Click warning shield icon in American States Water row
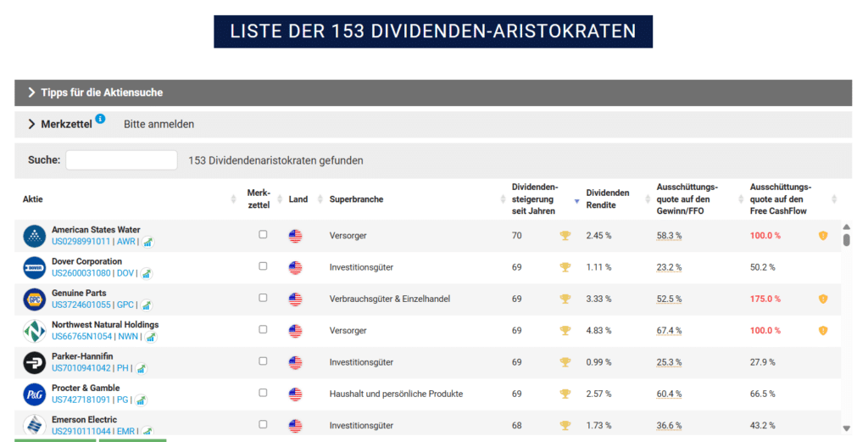Viewport: 868px width, 442px height. 823,235
